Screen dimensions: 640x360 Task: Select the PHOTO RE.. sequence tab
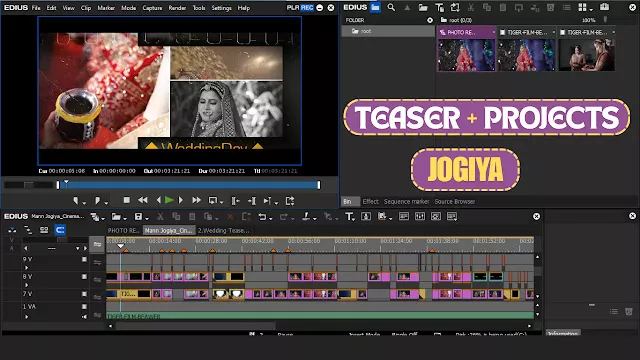tap(124, 230)
